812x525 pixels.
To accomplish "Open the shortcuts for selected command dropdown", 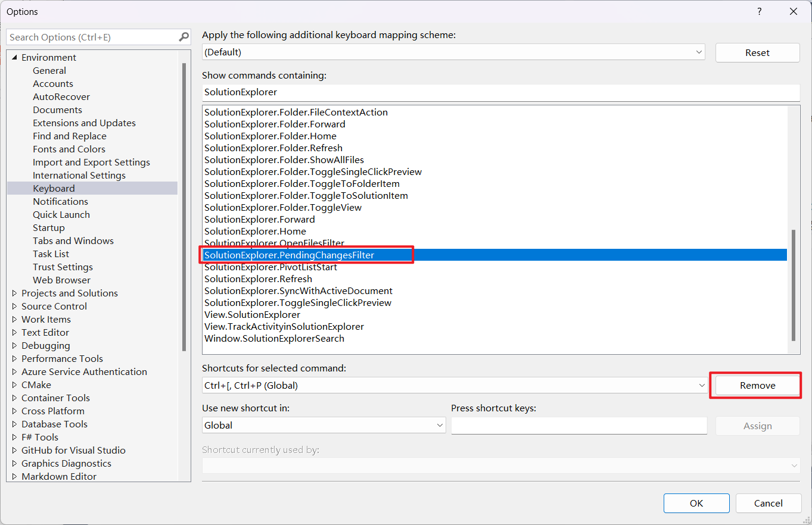I will click(x=701, y=386).
